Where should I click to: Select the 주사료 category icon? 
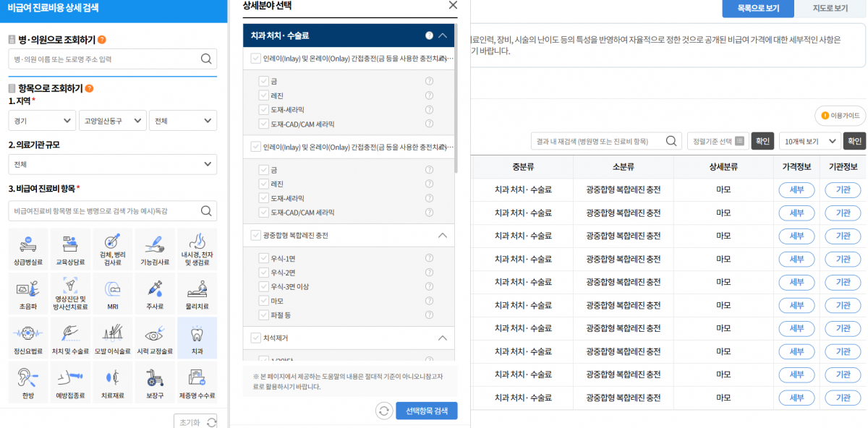pyautogui.click(x=154, y=294)
